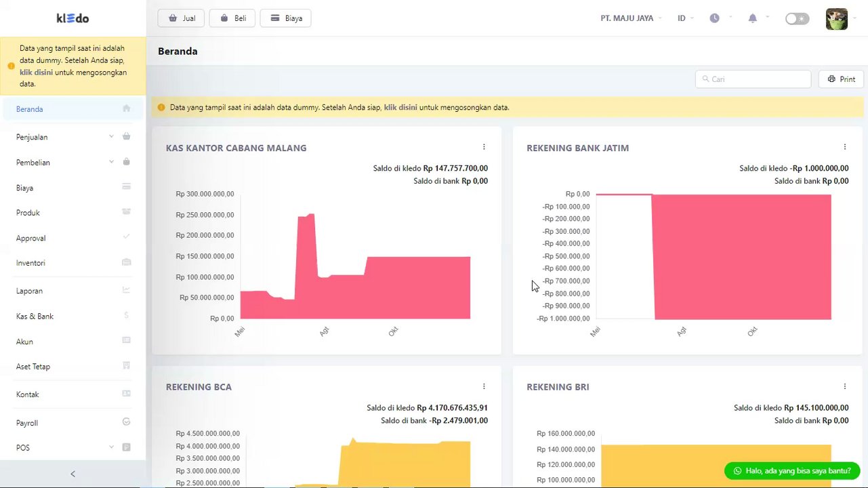This screenshot has width=868, height=488.
Task: Expand the Penjualan submenu chevron
Action: coord(111,136)
